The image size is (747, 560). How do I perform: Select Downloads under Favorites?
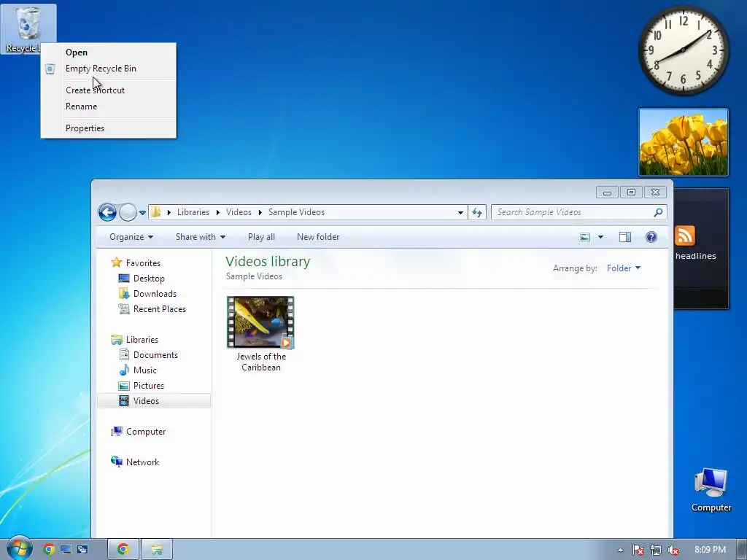155,294
